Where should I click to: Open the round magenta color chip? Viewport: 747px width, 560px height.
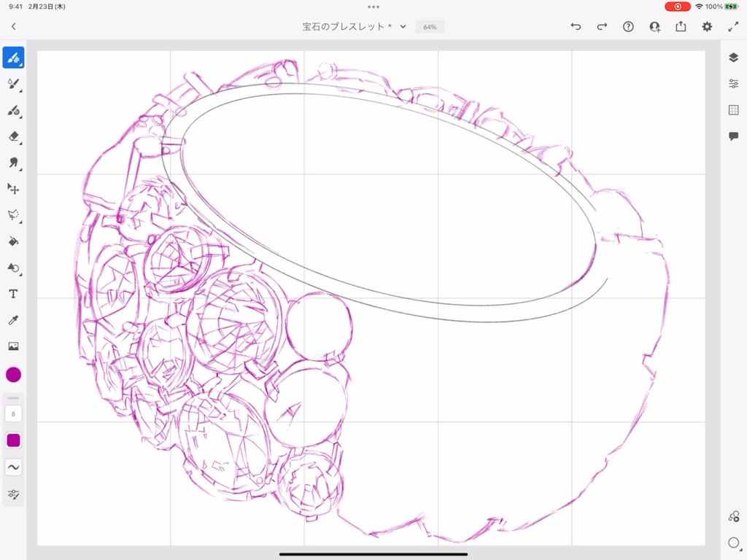coord(13,375)
